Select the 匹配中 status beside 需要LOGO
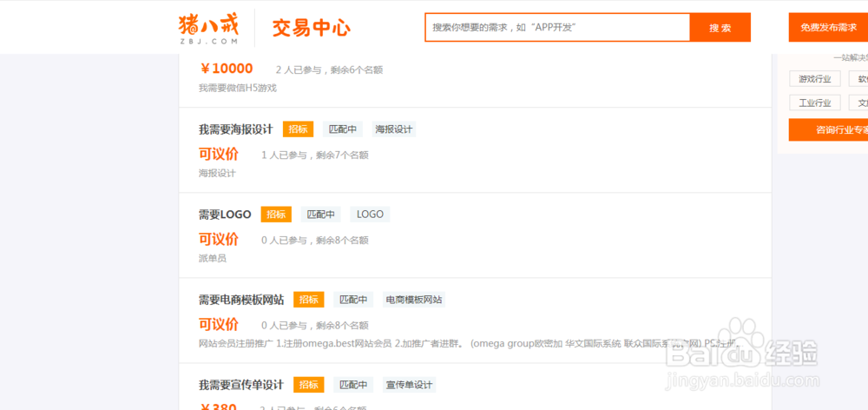The height and width of the screenshot is (410, 868). point(321,215)
